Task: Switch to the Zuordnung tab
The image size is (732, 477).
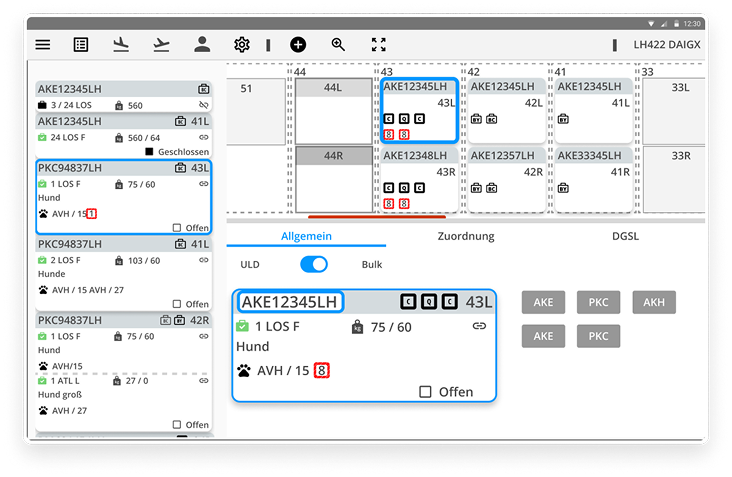Action: click(466, 236)
